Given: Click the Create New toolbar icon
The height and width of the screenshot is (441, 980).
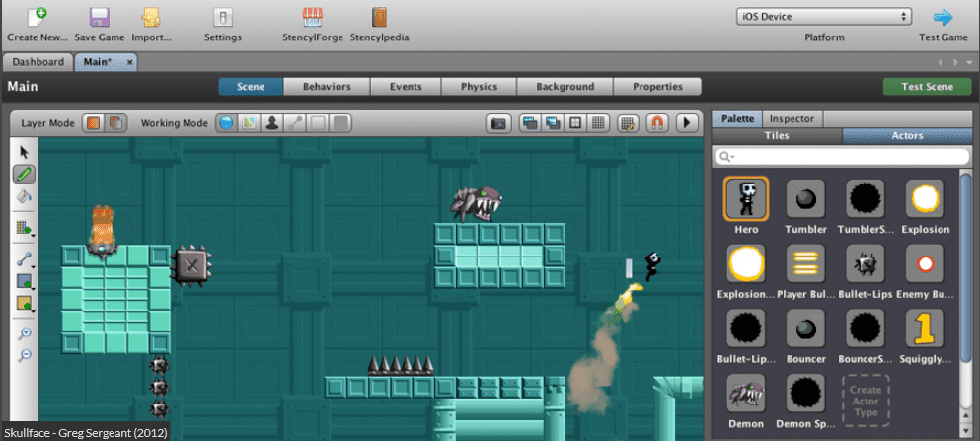Looking at the screenshot, I should (38, 17).
